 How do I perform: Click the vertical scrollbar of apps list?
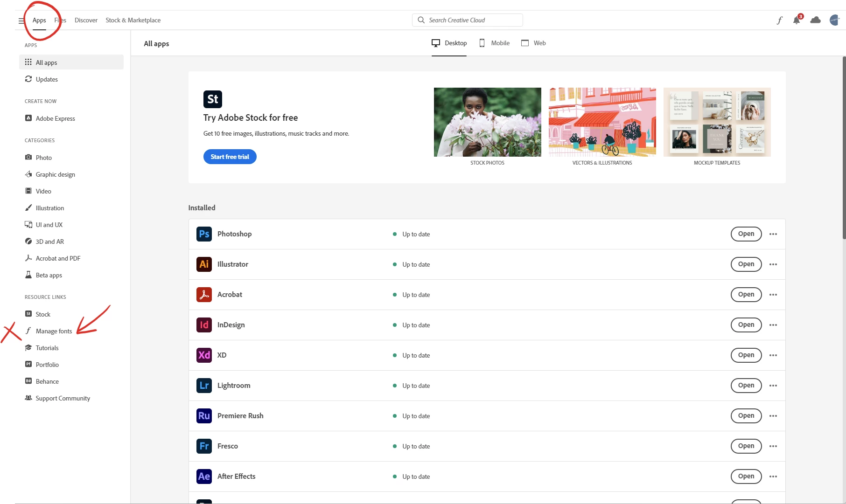point(844,148)
